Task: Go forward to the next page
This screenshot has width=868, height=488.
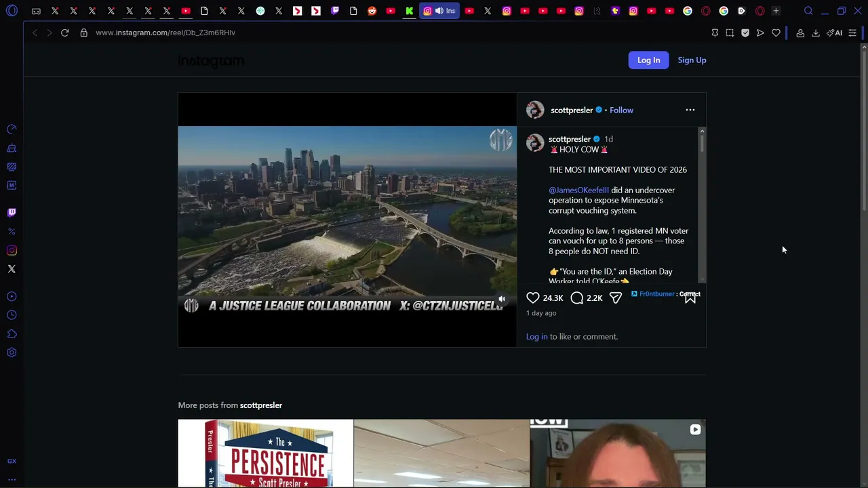Action: click(x=49, y=33)
